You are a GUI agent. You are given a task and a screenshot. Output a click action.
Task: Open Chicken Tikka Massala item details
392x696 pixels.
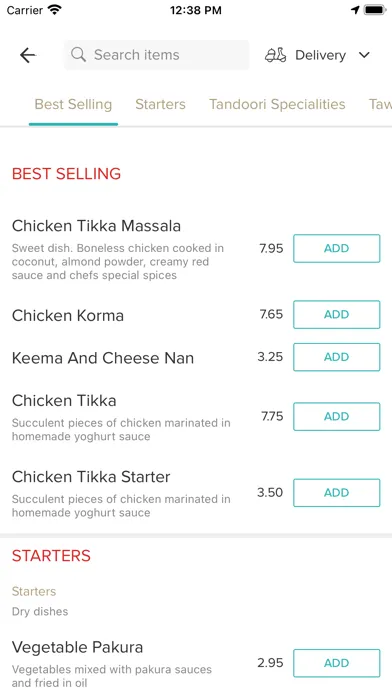pyautogui.click(x=96, y=226)
